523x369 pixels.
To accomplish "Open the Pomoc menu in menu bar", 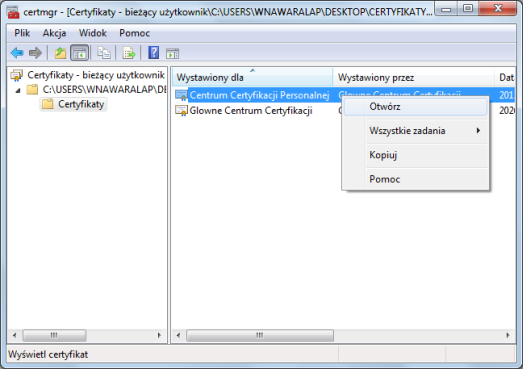I will point(134,33).
